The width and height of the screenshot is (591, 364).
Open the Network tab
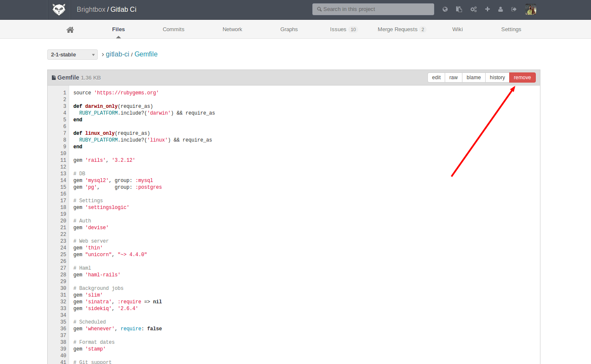click(232, 29)
